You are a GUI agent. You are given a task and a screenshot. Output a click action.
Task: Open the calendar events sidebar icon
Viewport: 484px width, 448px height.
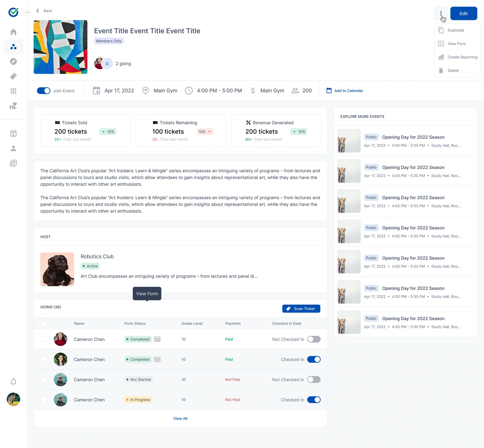coord(13,133)
